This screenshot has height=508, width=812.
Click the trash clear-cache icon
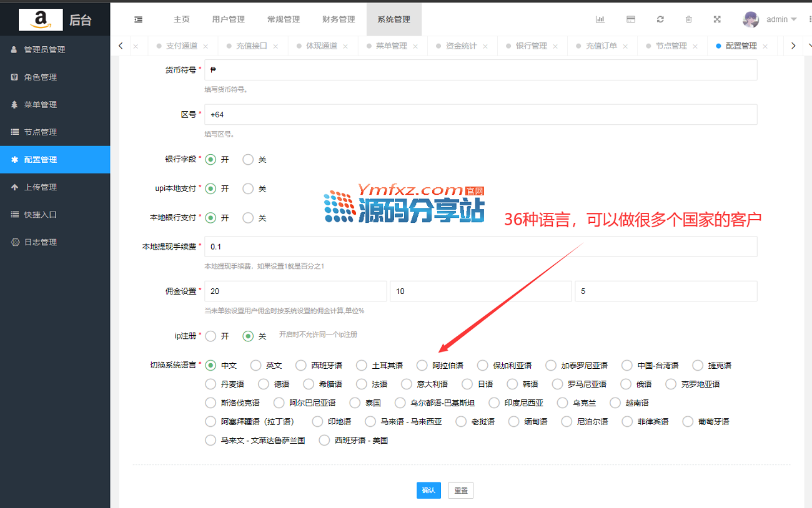tap(689, 19)
